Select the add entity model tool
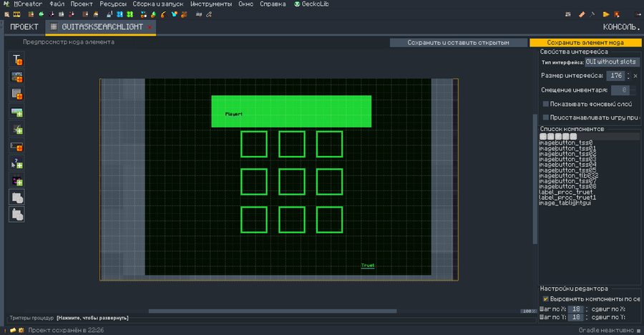 (x=17, y=180)
